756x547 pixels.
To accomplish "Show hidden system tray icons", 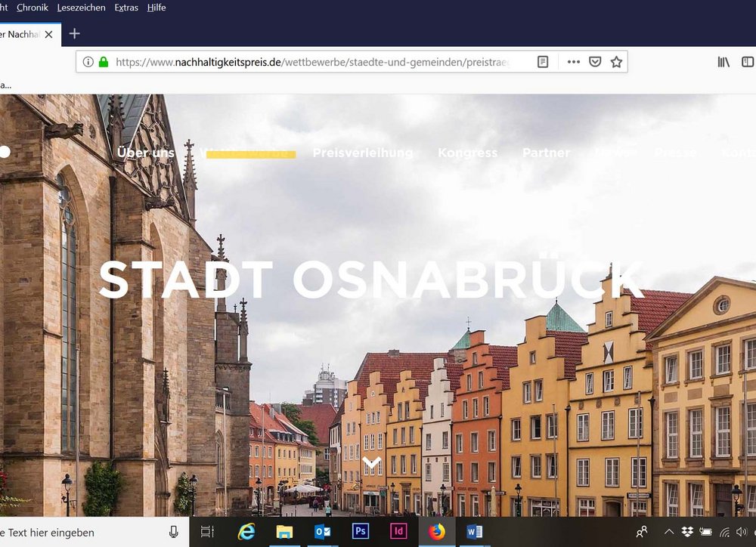I will tap(668, 532).
